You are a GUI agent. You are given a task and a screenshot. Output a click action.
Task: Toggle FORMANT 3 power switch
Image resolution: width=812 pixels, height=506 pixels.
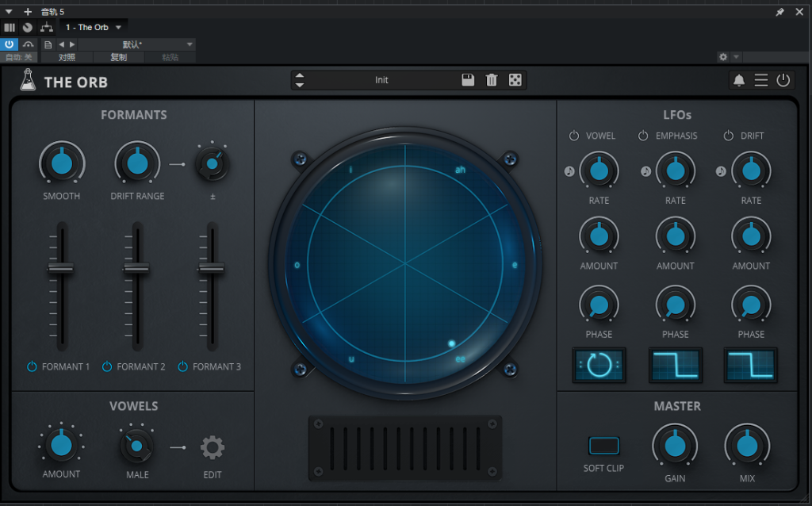coord(182,366)
